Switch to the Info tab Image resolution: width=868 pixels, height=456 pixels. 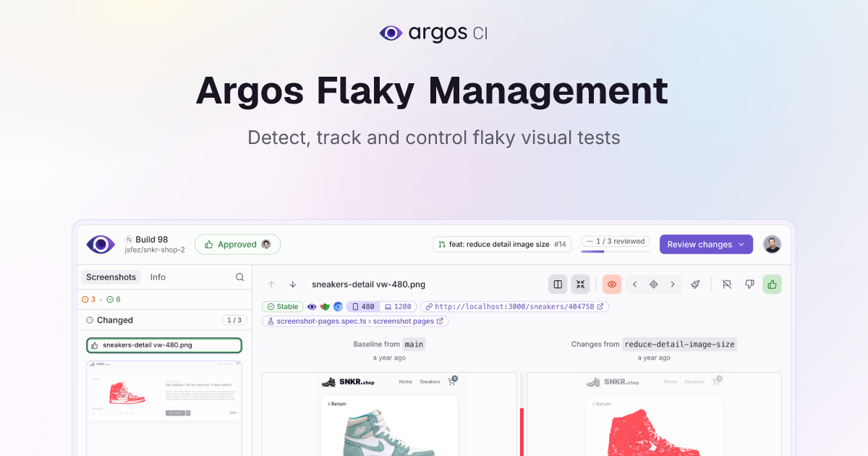click(158, 277)
